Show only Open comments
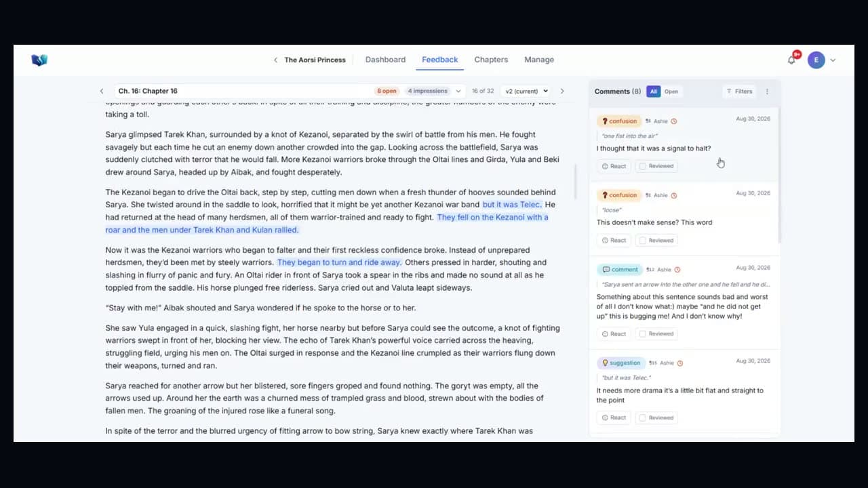Viewport: 868px width, 488px height. click(671, 91)
